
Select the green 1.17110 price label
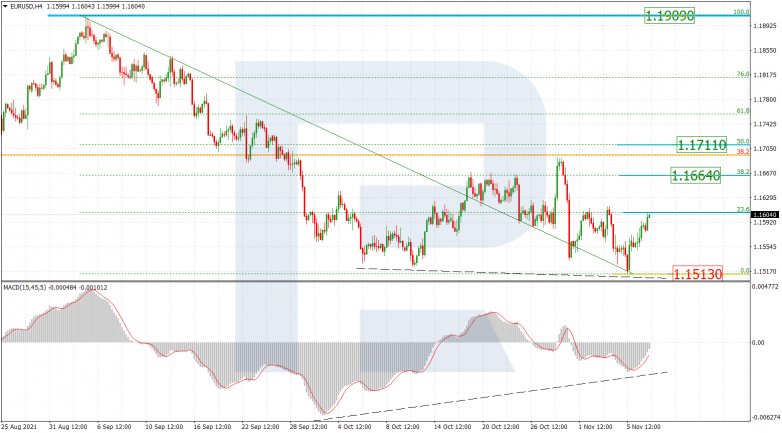point(701,145)
